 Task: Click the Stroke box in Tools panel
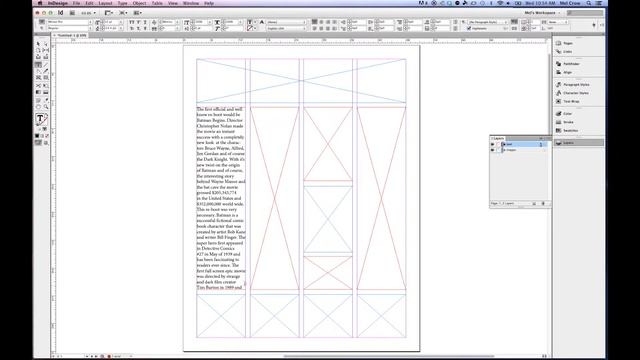click(x=45, y=122)
